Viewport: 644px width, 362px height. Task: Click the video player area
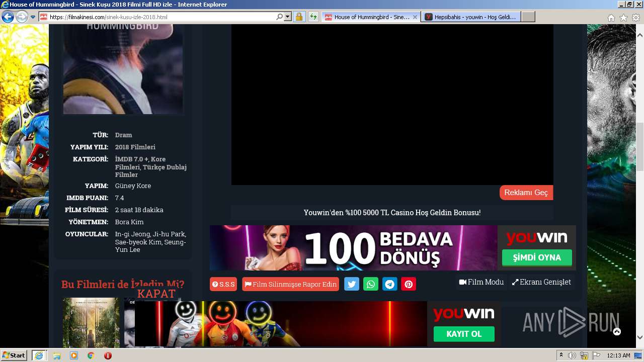tap(392, 105)
